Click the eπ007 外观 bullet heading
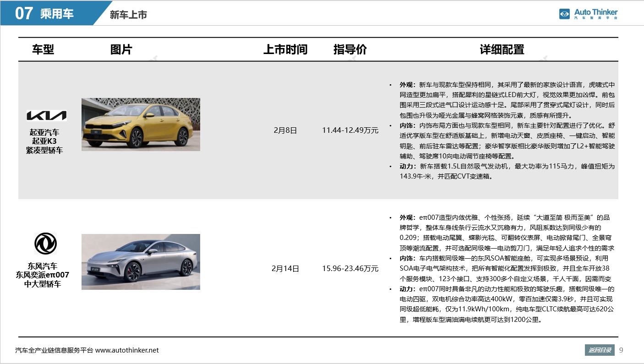644x364 pixels. [407, 217]
